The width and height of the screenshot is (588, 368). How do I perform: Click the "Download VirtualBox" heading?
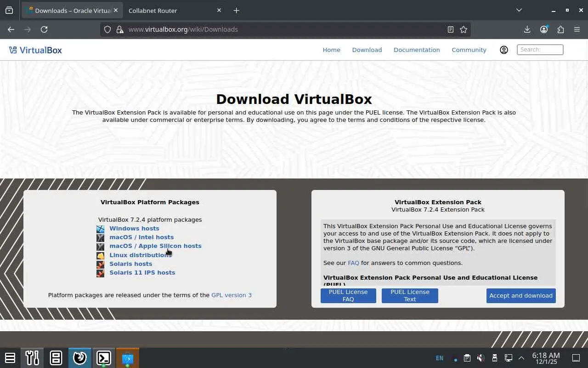[294, 99]
